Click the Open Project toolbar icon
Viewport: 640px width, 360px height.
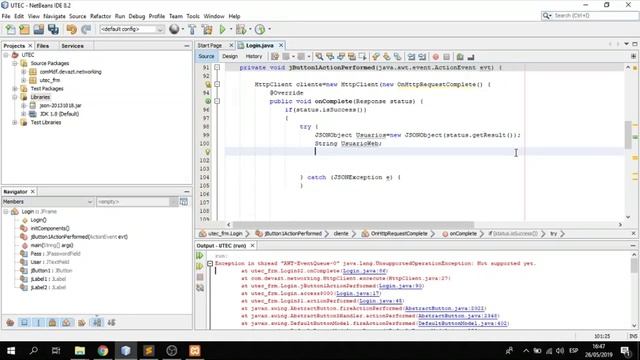(39, 29)
